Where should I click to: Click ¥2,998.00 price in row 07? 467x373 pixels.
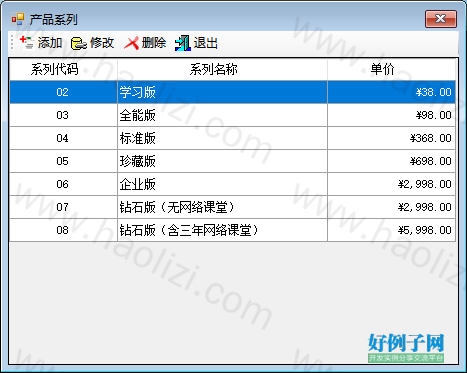[x=391, y=207]
